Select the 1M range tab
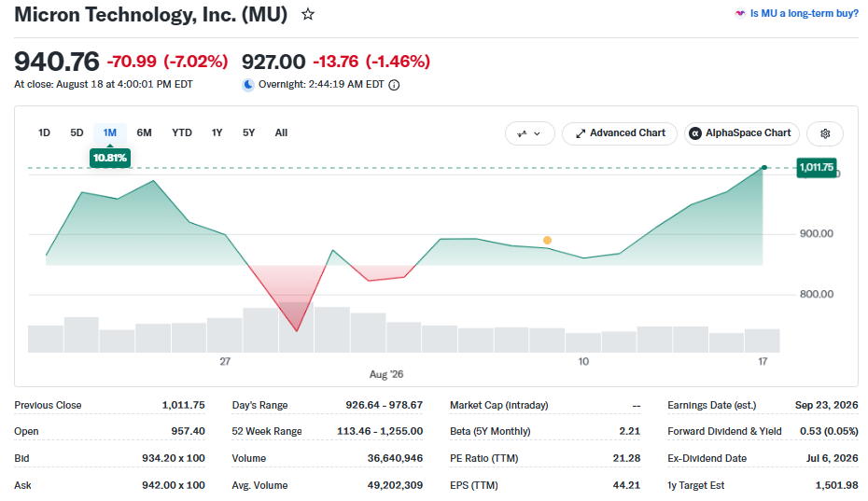 [109, 132]
